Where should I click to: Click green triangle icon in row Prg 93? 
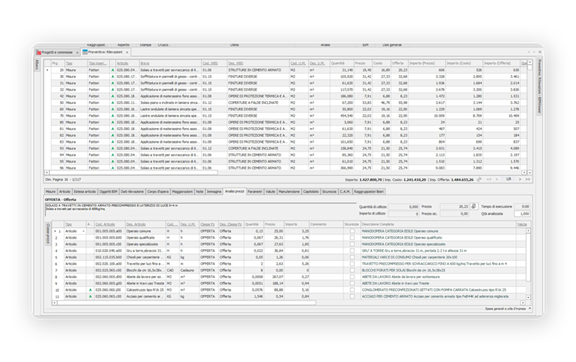coord(113,148)
